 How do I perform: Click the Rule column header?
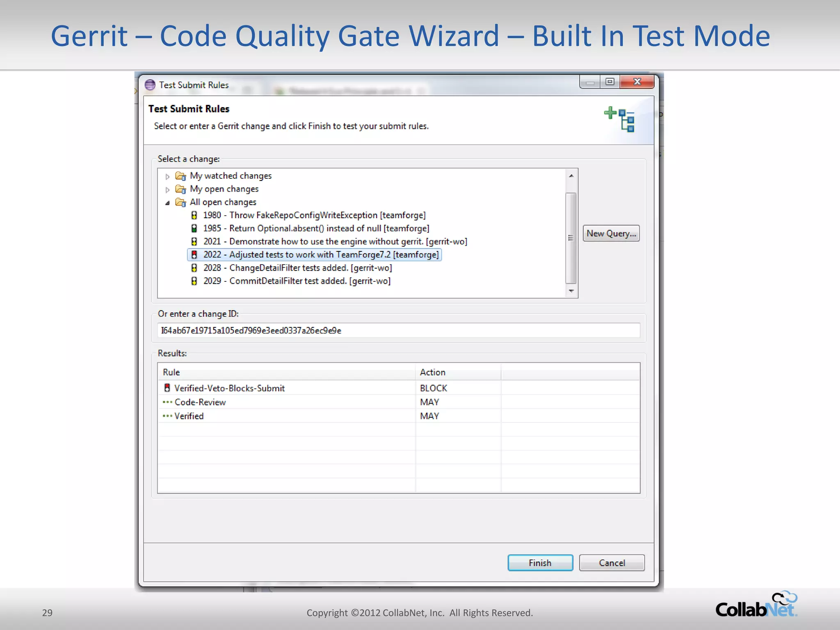coord(287,372)
